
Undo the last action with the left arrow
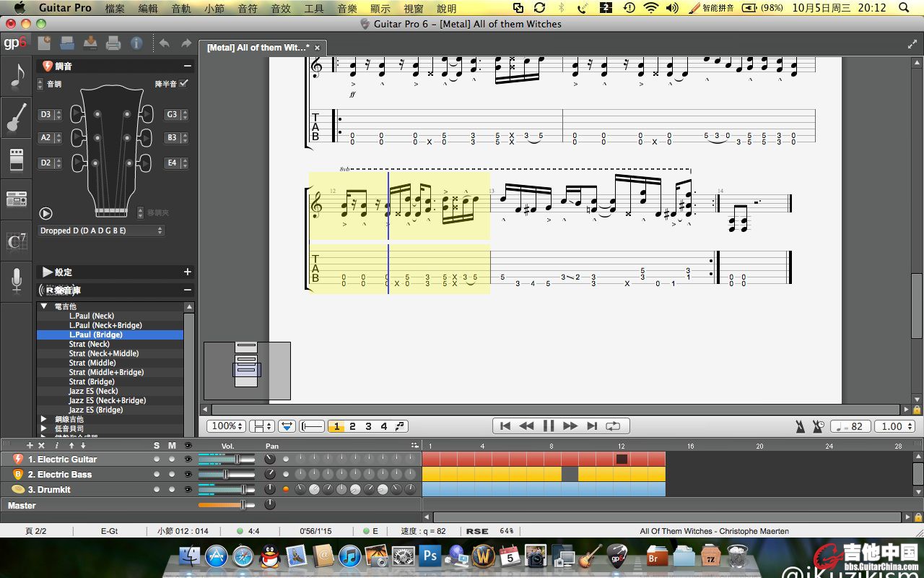164,43
